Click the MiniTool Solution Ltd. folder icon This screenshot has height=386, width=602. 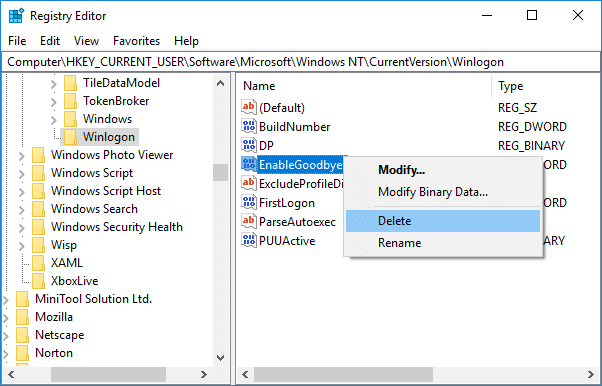[x=22, y=299]
